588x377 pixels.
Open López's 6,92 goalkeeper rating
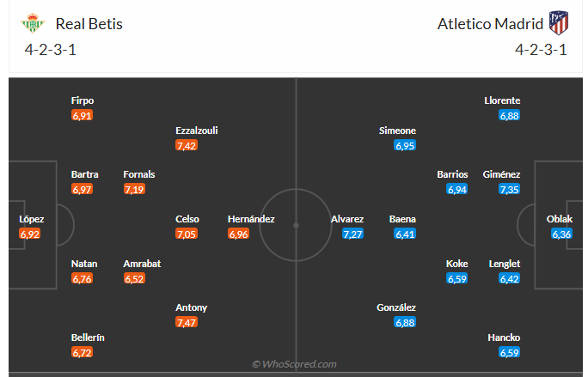(x=30, y=234)
